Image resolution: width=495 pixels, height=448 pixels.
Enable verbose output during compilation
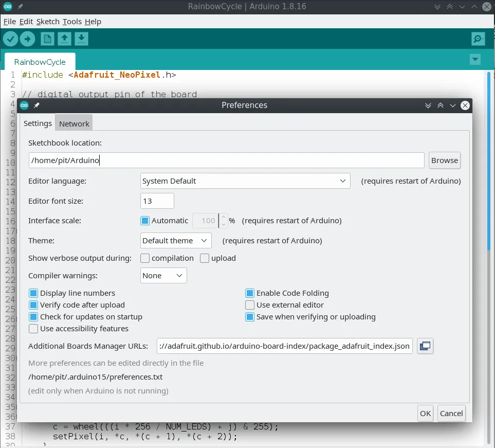pos(145,258)
